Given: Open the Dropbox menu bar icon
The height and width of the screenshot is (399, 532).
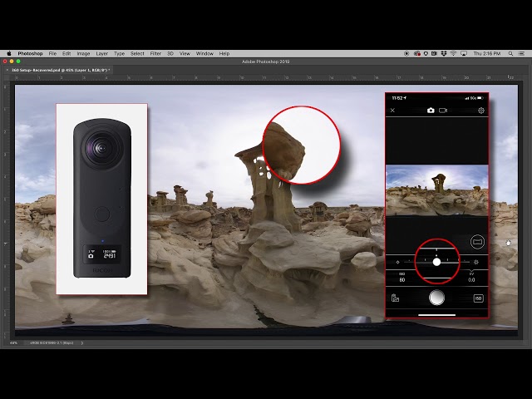Looking at the screenshot, I should (444, 53).
